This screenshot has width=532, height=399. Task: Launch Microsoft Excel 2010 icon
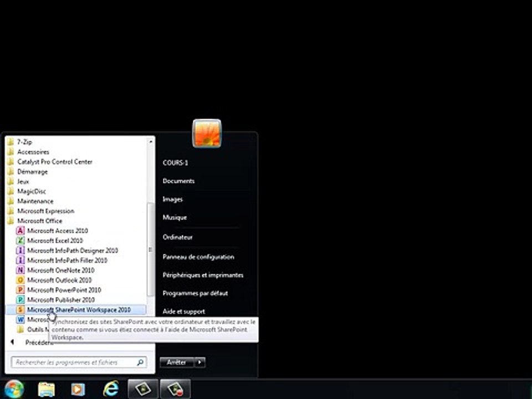pos(21,241)
